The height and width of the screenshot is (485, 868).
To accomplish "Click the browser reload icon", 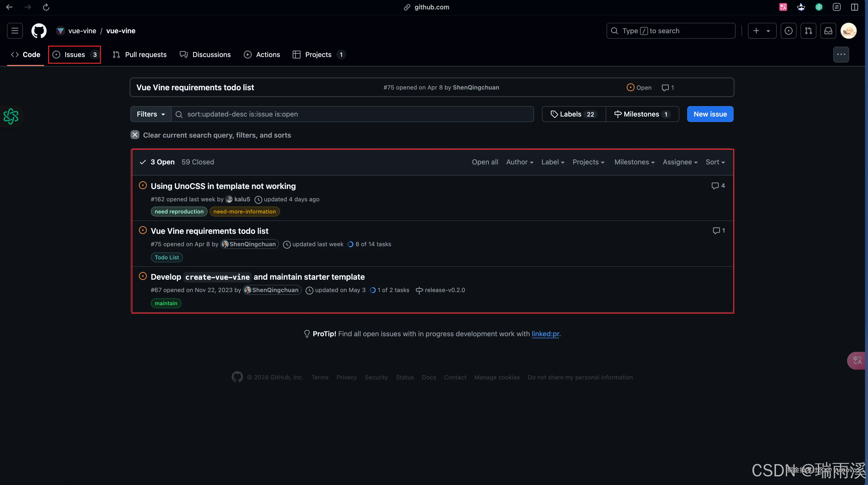I will tap(46, 7).
